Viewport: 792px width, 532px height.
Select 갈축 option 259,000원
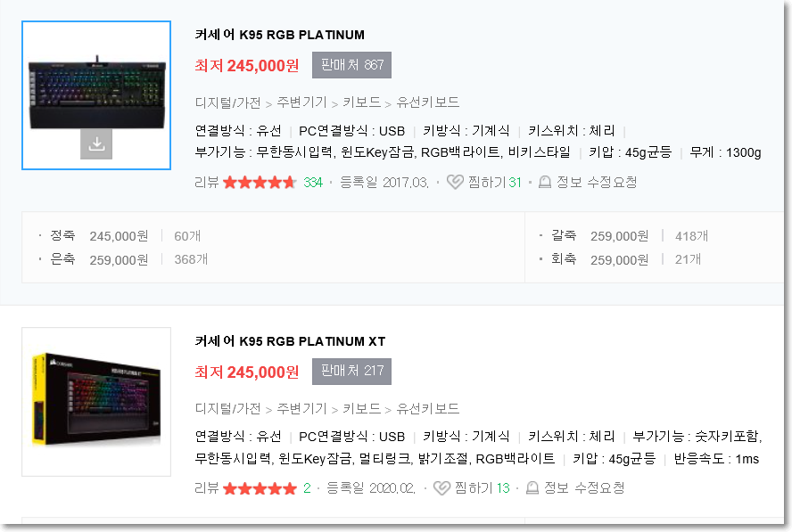pyautogui.click(x=599, y=236)
